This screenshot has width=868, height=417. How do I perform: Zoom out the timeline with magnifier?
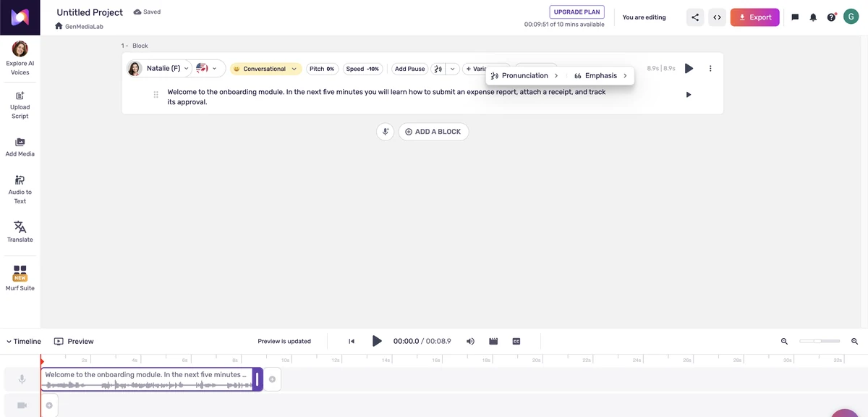[785, 341]
